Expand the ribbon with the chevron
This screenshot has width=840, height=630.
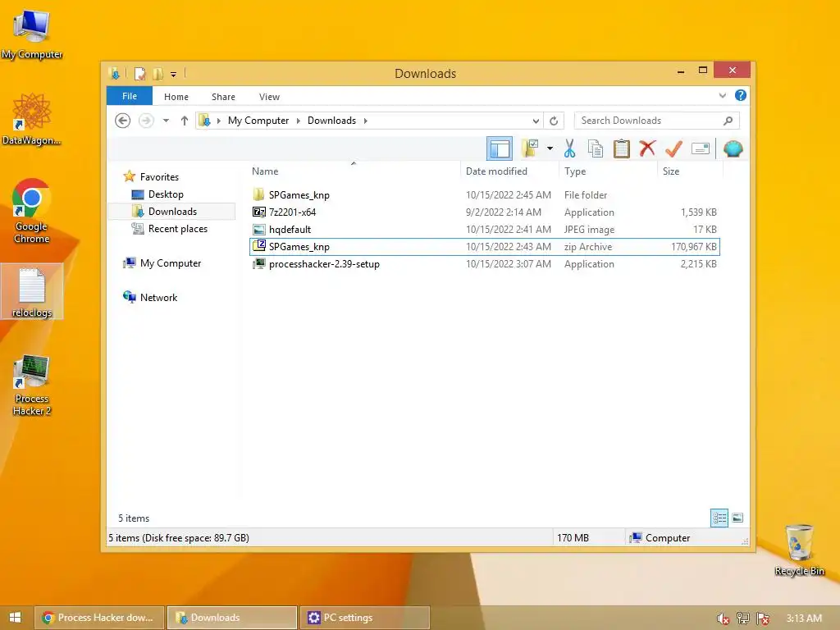723,96
